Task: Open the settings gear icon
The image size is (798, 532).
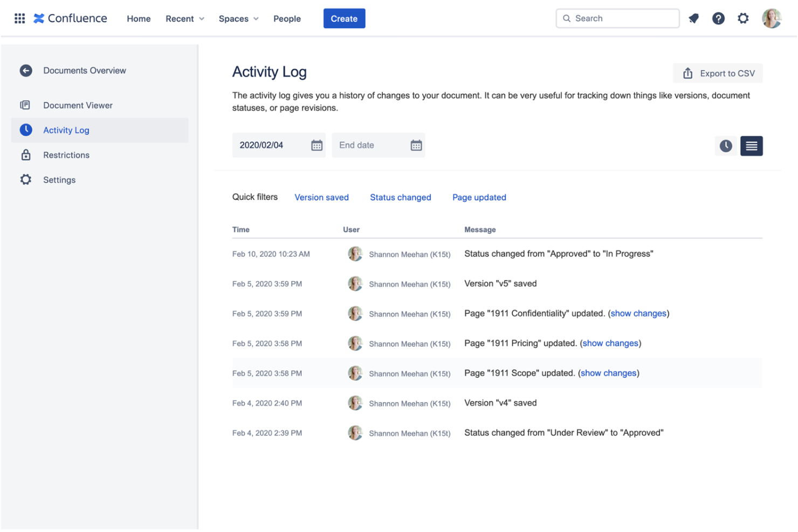Action: coord(744,18)
